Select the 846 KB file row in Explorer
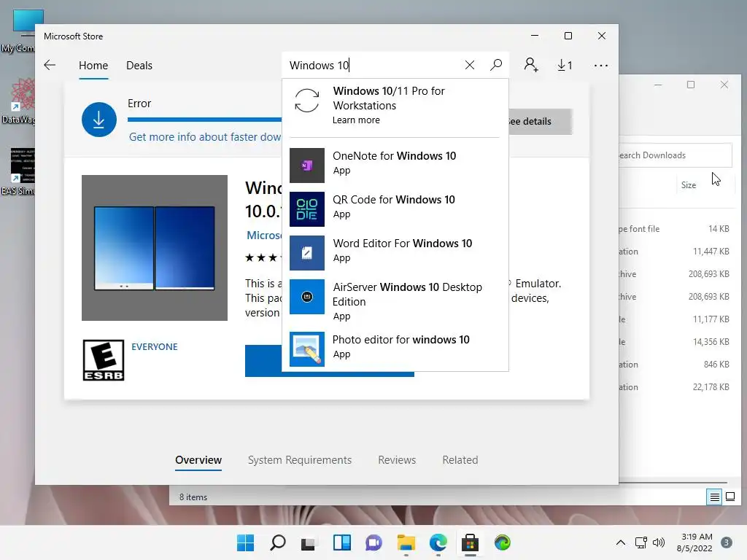This screenshot has height=560, width=747. (676, 365)
